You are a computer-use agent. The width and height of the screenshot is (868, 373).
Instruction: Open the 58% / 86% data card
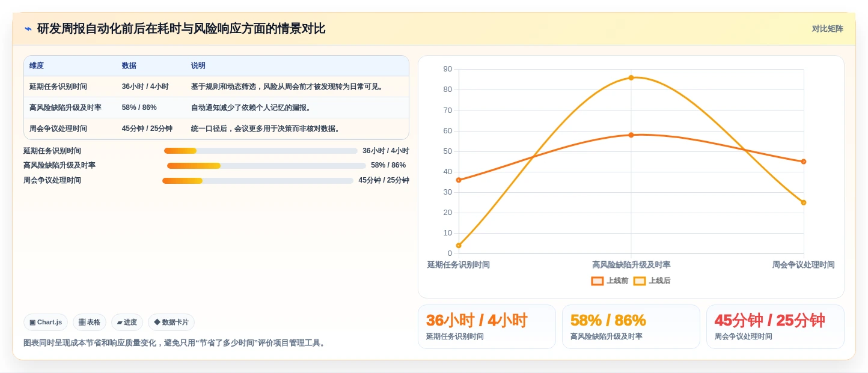pos(631,327)
